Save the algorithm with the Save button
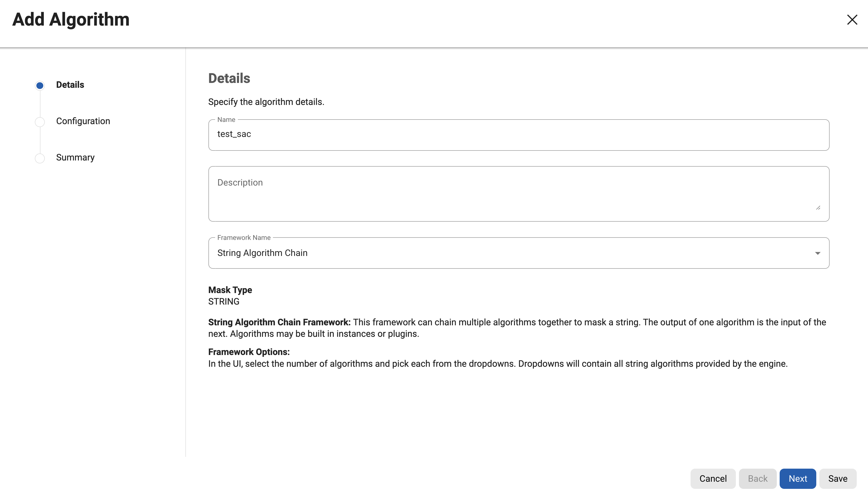Image resolution: width=868 pixels, height=495 pixels. click(838, 479)
